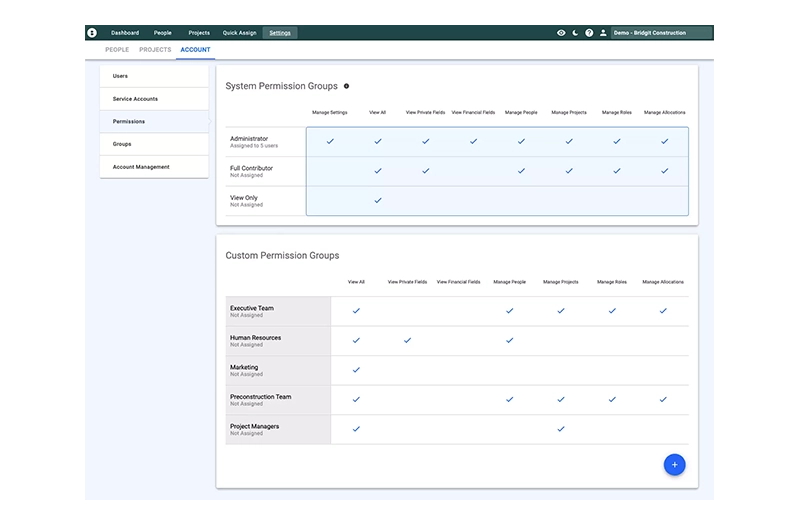This screenshot has height=525, width=800.
Task: Switch to the PEOPLE settings tab
Action: point(117,49)
